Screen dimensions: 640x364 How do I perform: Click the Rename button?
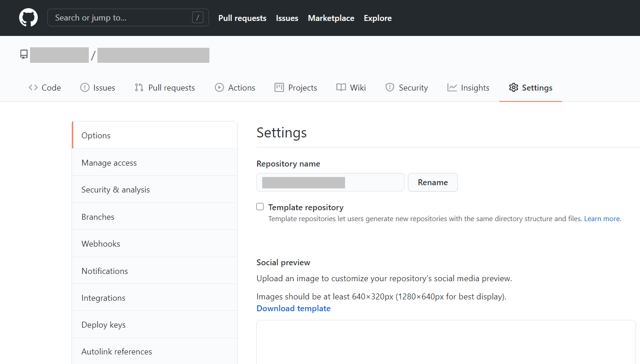coord(433,182)
